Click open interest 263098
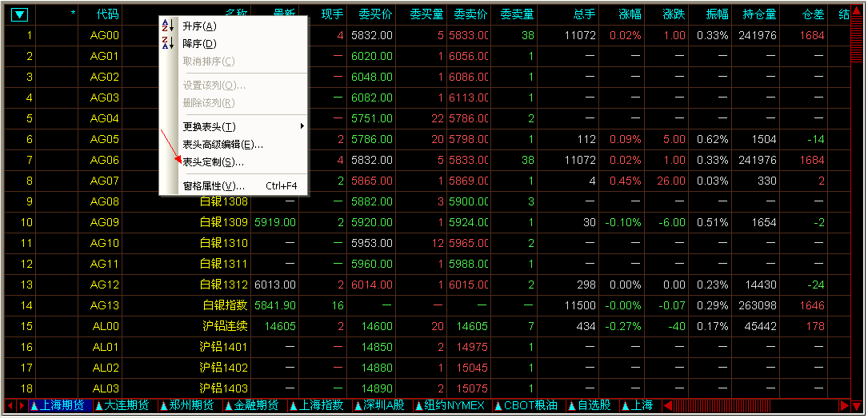 758,305
